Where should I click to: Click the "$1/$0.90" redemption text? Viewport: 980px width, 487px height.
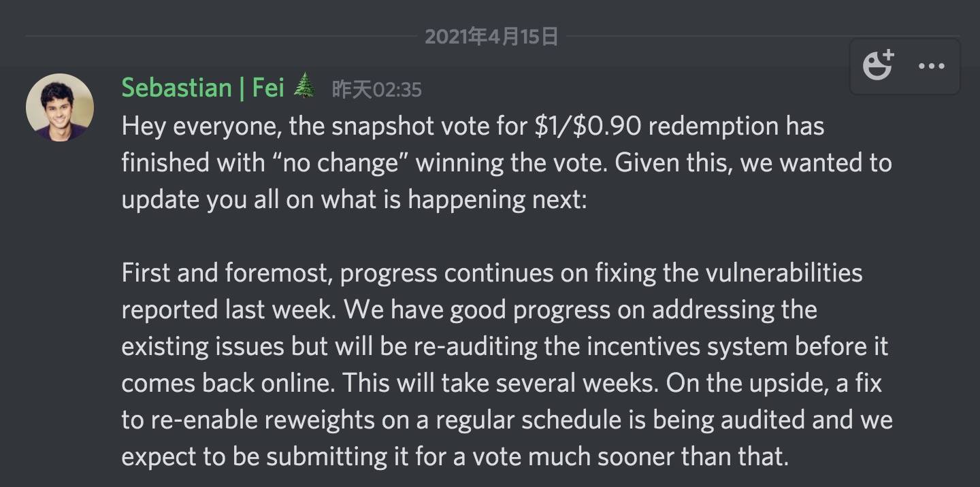(x=587, y=127)
